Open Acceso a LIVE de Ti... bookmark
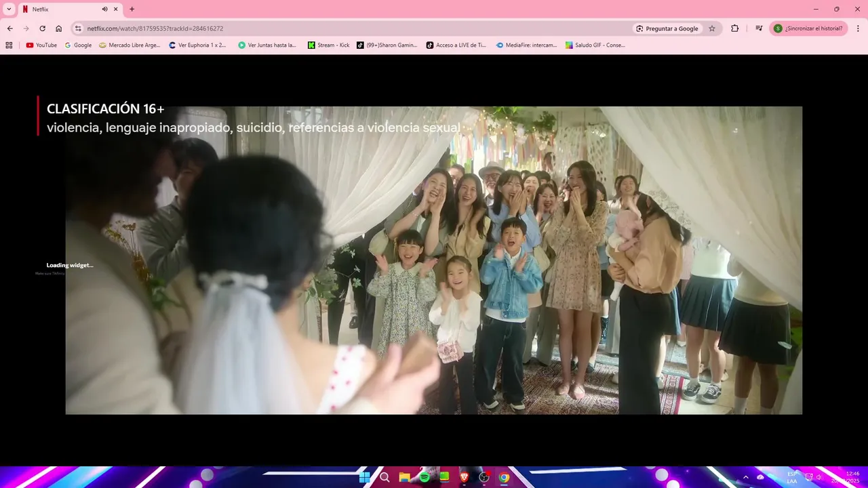The width and height of the screenshot is (868, 488). click(x=456, y=45)
